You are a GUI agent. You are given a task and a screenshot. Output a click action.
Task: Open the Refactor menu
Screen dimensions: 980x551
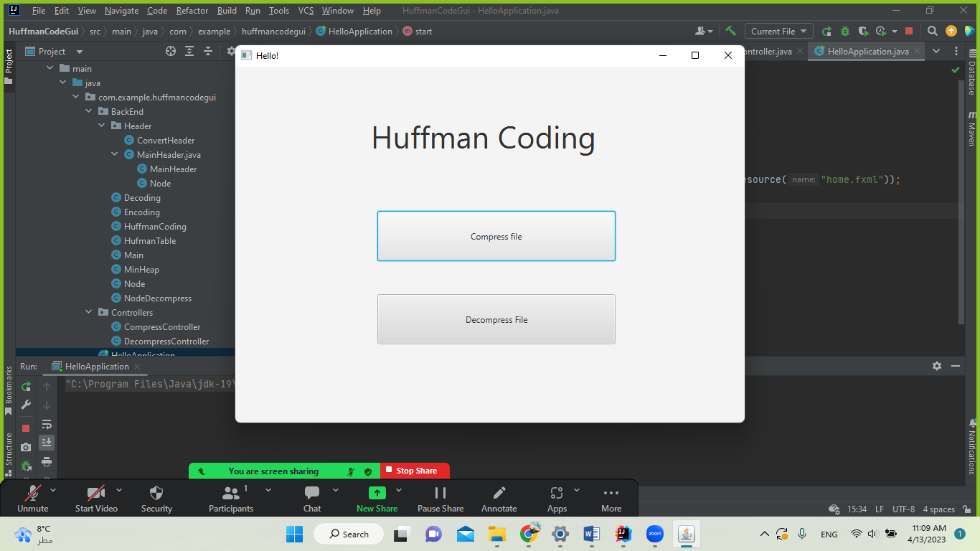coord(192,11)
